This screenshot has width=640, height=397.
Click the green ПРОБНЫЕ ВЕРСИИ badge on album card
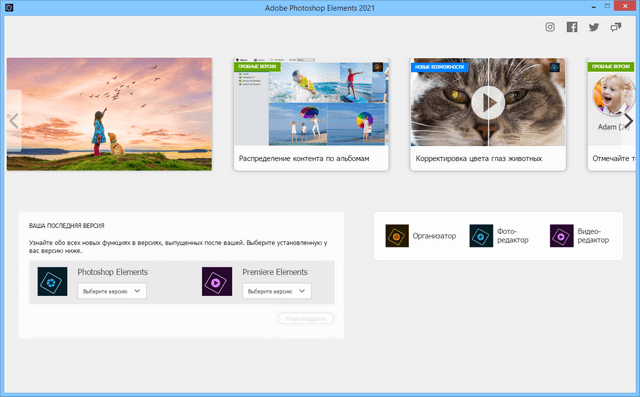257,67
